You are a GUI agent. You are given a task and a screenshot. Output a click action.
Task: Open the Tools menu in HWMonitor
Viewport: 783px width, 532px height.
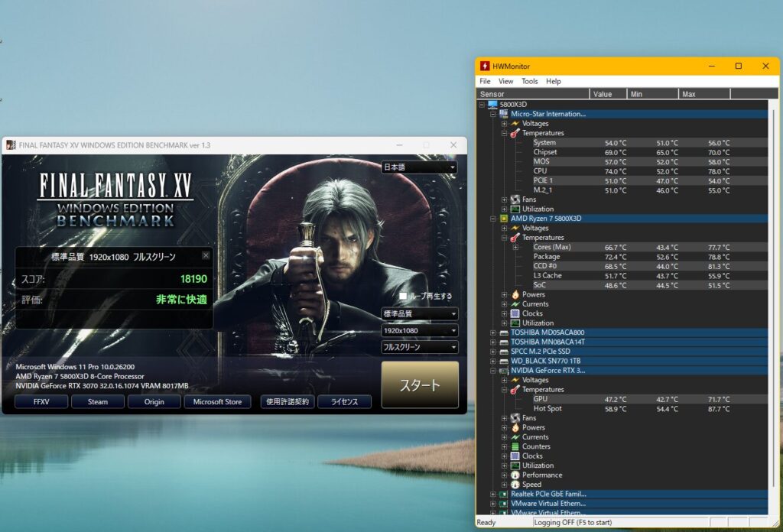click(529, 81)
